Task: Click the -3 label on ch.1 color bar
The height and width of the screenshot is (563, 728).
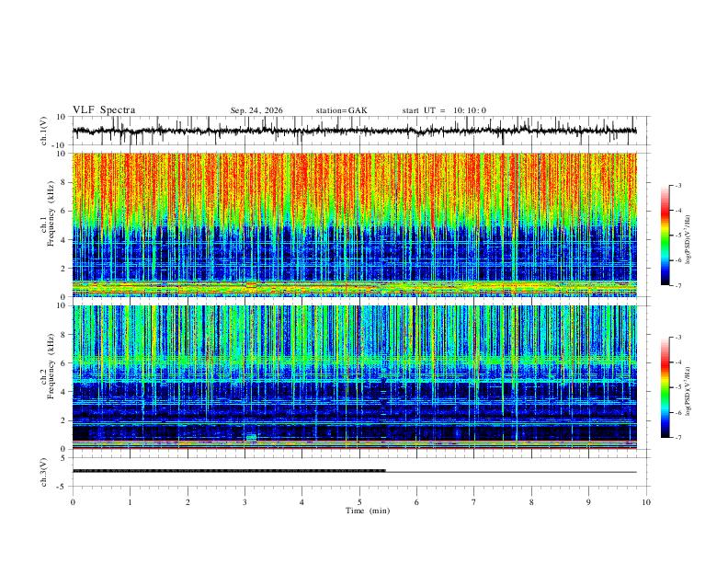Action: tap(677, 185)
